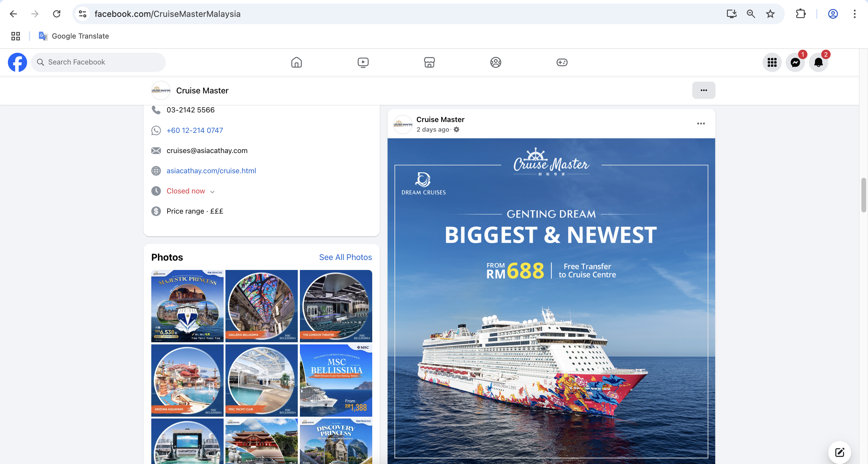Click the Cruise Master page header name
This screenshot has width=868, height=464.
[202, 91]
